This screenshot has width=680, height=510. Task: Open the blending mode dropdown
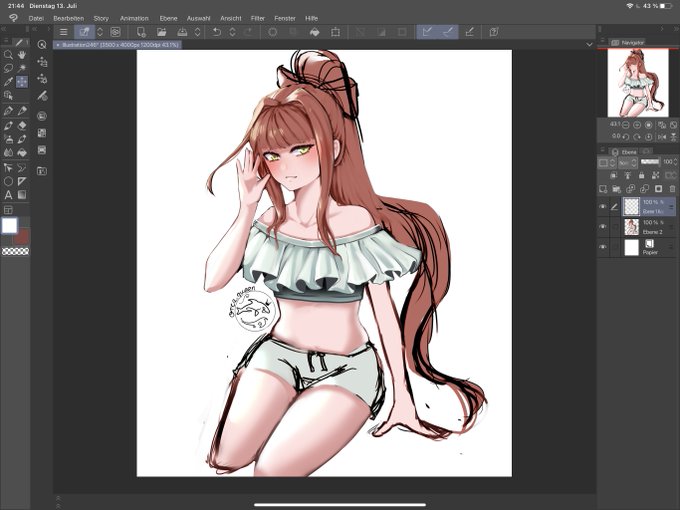[x=627, y=163]
